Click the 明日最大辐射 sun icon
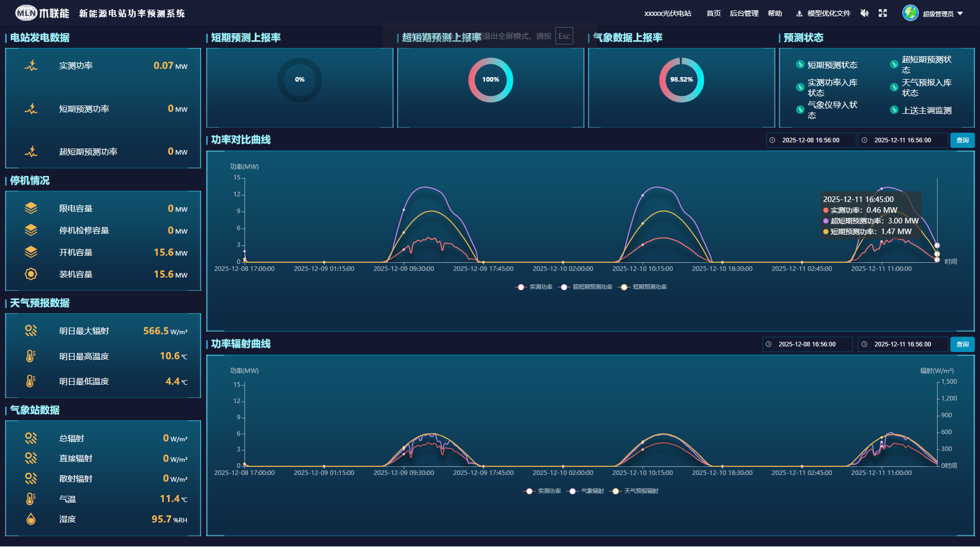Image resolution: width=980 pixels, height=551 pixels. [31, 331]
